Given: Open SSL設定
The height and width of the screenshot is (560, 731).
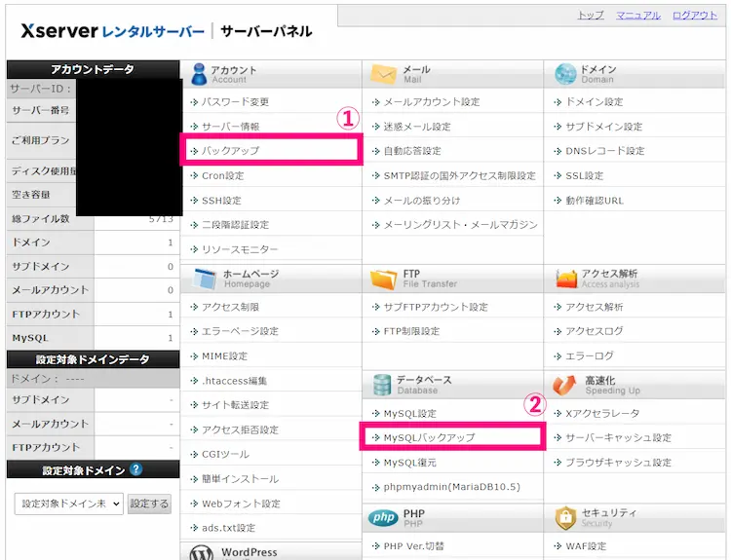Looking at the screenshot, I should pos(584,175).
